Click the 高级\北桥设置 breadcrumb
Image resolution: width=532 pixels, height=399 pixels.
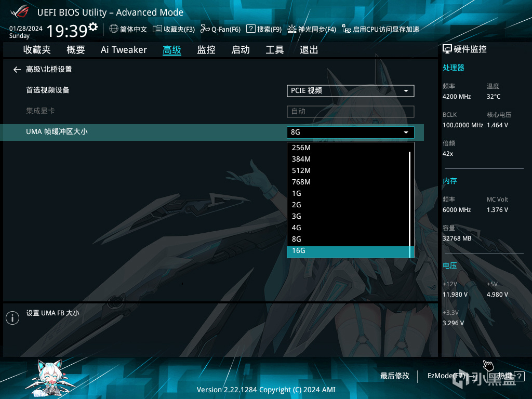(x=49, y=70)
